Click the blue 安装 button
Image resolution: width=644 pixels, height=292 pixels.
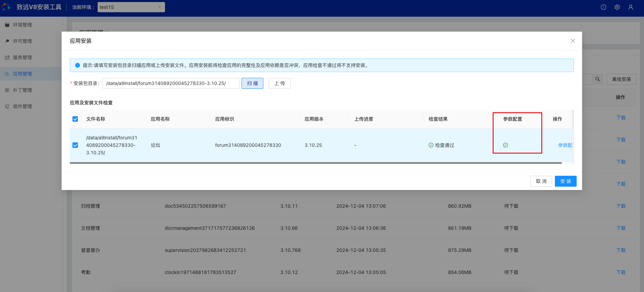pyautogui.click(x=565, y=181)
